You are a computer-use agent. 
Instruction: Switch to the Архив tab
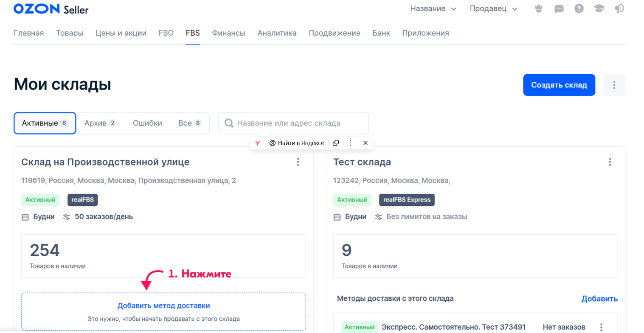click(x=100, y=123)
